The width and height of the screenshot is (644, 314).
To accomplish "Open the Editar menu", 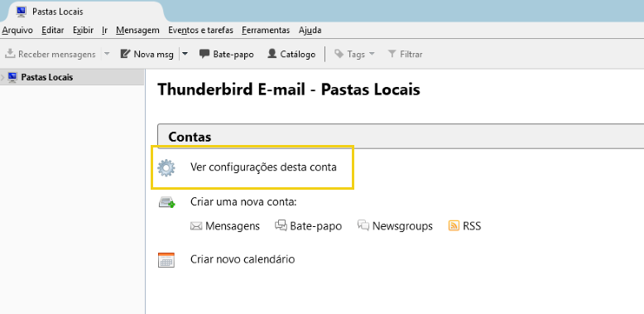I will pyautogui.click(x=53, y=30).
